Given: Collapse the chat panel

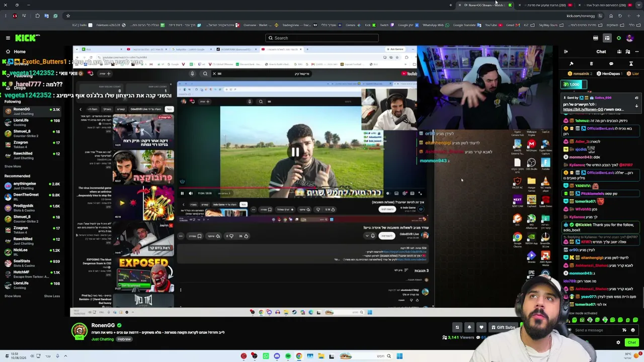Looking at the screenshot, I should [566, 52].
